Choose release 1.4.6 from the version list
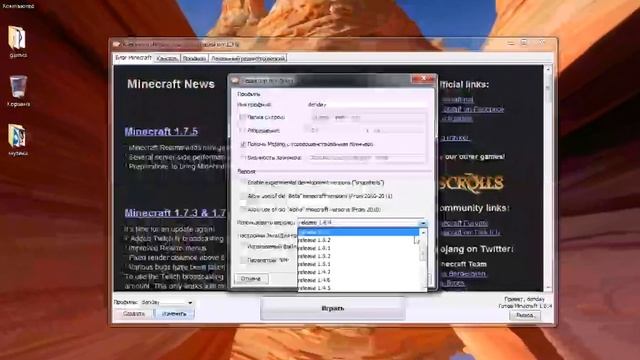 [x=358, y=280]
